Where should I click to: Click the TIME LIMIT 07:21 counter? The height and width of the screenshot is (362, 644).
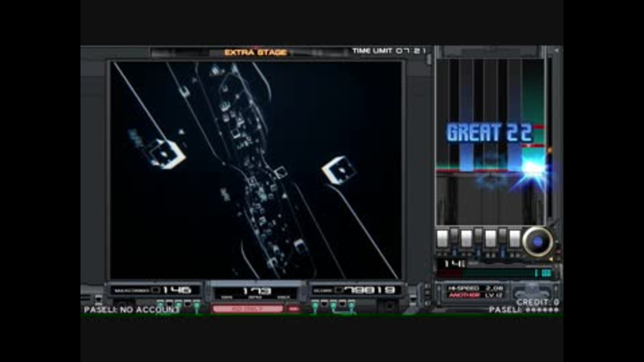click(389, 51)
